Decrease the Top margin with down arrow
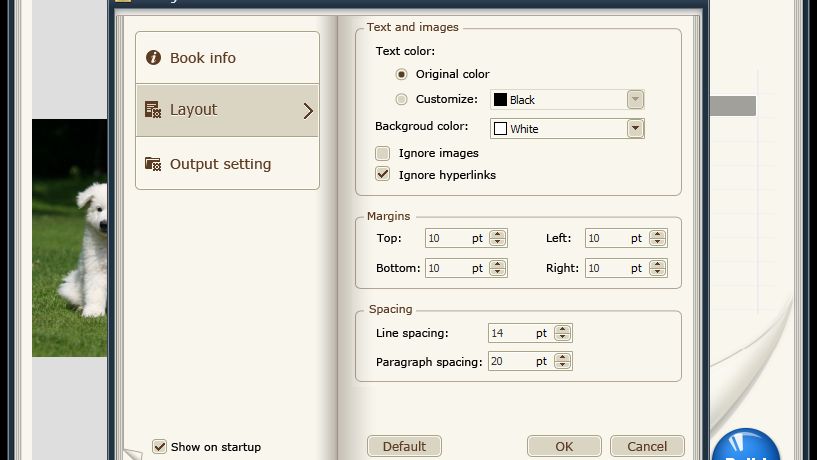The height and width of the screenshot is (460, 817). [x=498, y=242]
